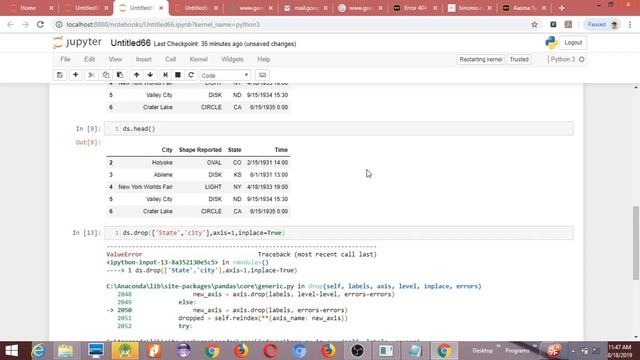This screenshot has height=360, width=640.
Task: Open OBS Studio from taskbar
Action: [x=358, y=351]
